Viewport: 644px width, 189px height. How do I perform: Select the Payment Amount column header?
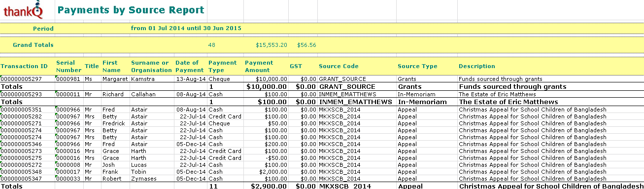259,66
